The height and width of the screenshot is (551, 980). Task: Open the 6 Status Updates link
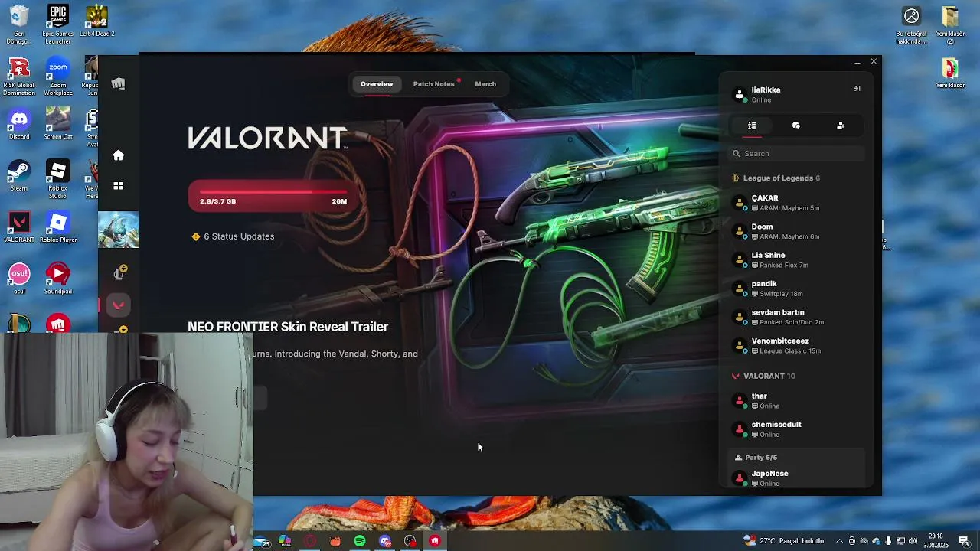click(x=233, y=236)
